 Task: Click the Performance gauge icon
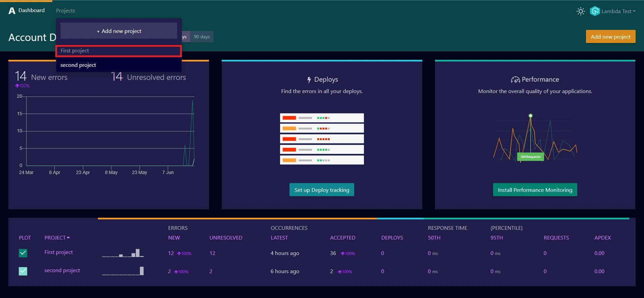[515, 80]
